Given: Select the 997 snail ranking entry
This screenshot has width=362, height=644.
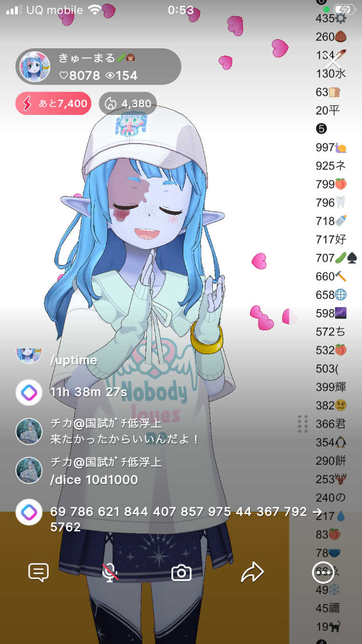Looking at the screenshot, I should pyautogui.click(x=332, y=147).
